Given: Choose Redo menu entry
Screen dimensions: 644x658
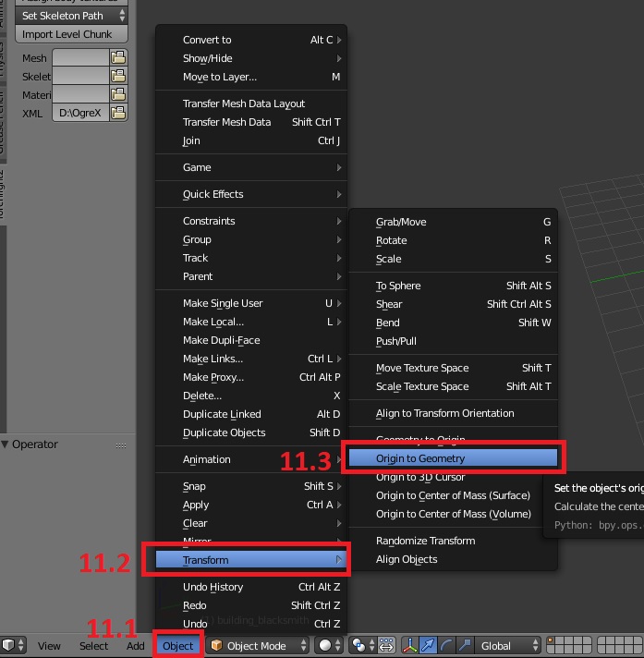Looking at the screenshot, I should (251, 605).
